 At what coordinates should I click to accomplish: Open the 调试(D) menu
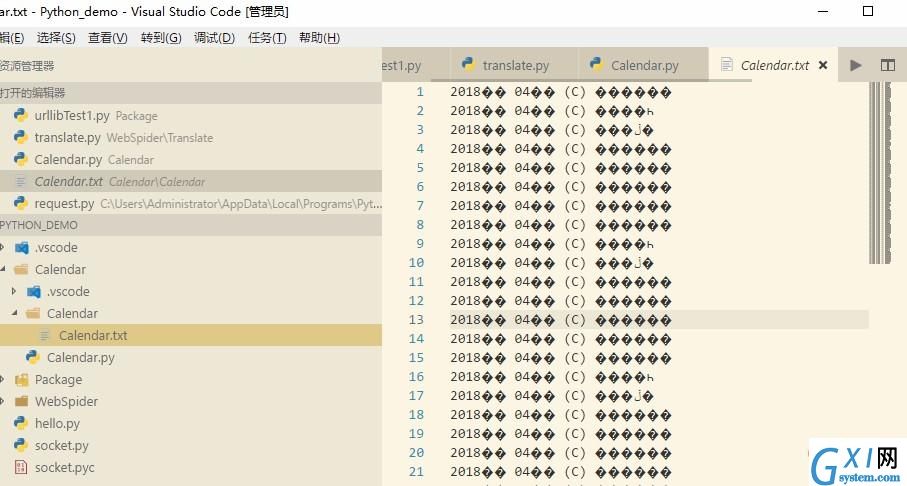[214, 38]
